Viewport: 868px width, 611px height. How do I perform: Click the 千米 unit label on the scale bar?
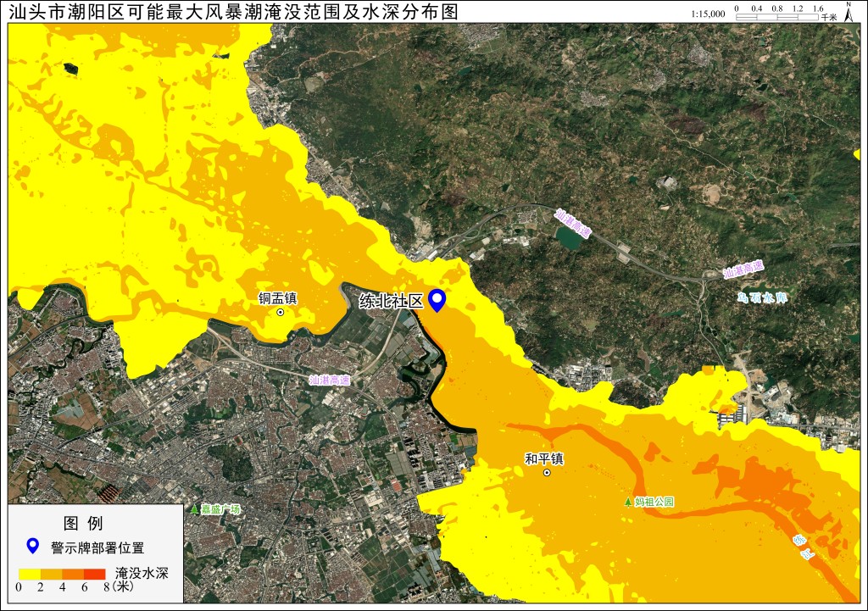tap(829, 18)
